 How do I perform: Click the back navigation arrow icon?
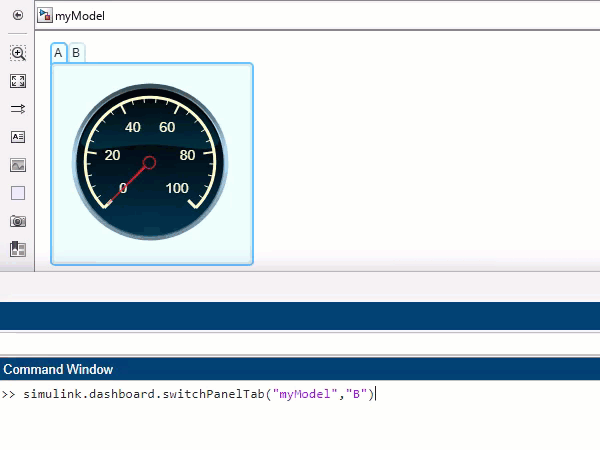pos(18,15)
